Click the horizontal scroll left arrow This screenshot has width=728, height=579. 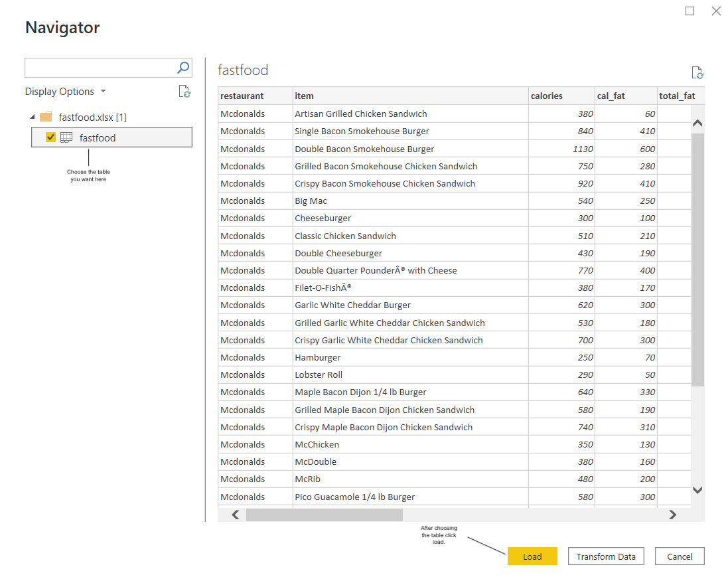coord(236,515)
